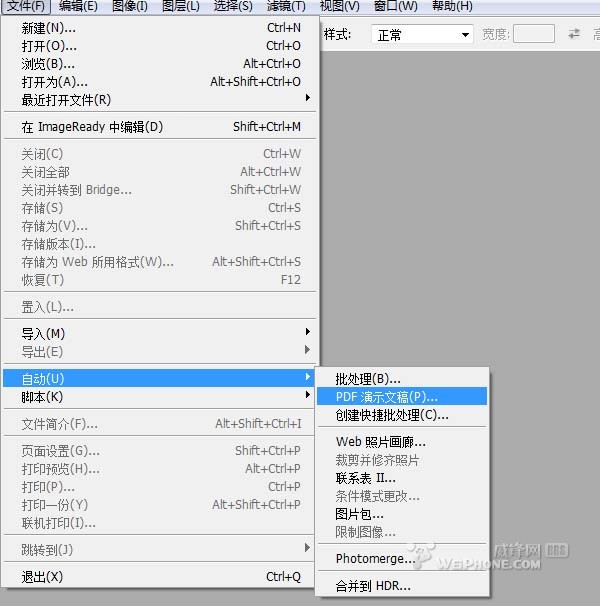Screen dimensions: 600x606
Task: Open the 视图(V) menu
Action: point(339,6)
